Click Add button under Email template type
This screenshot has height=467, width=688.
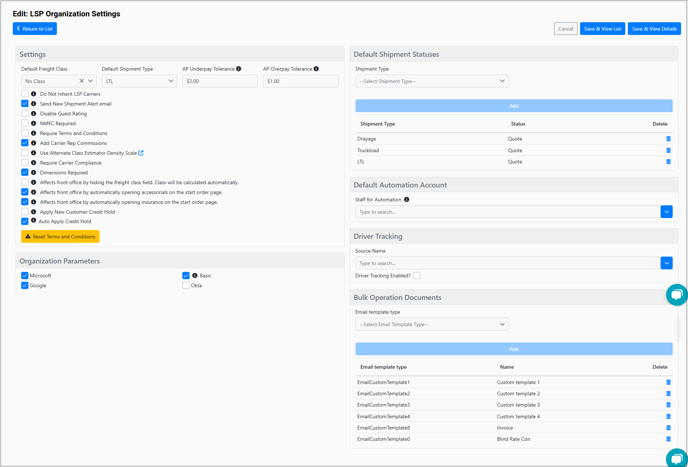[x=514, y=349]
